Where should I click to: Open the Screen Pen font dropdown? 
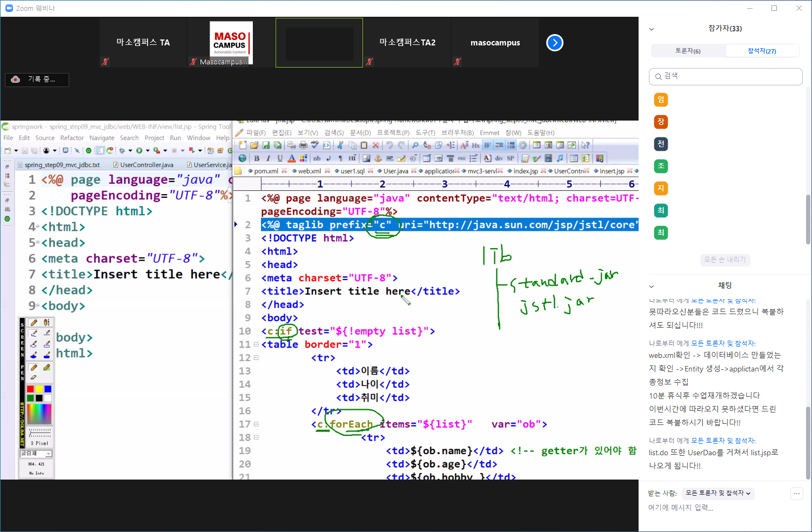[48, 454]
